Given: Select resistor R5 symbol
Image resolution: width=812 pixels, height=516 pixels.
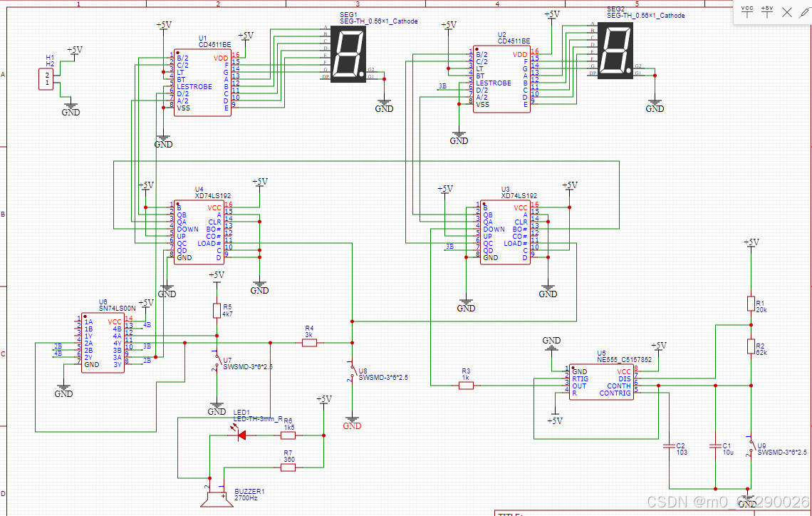Looking at the screenshot, I should pos(217,311).
